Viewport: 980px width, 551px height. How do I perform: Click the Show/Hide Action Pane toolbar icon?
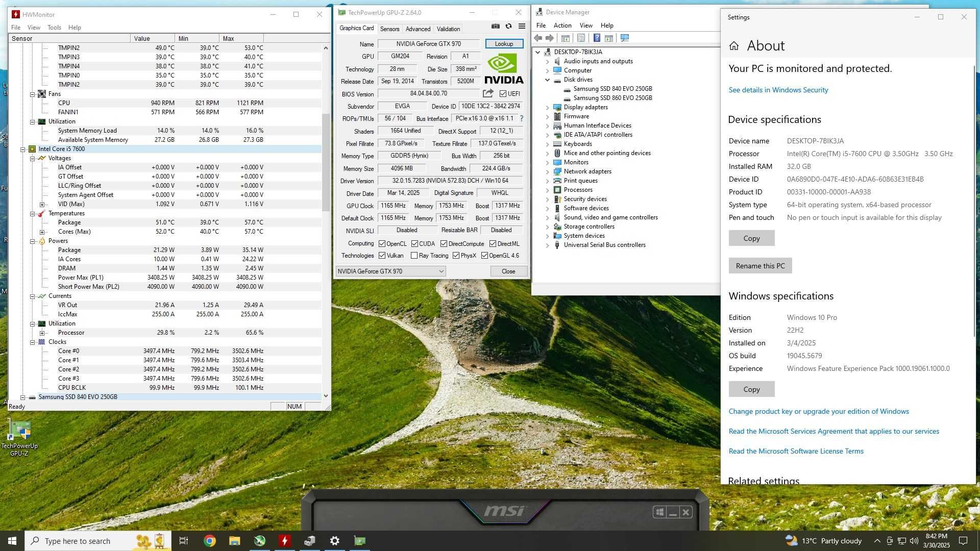pyautogui.click(x=608, y=38)
